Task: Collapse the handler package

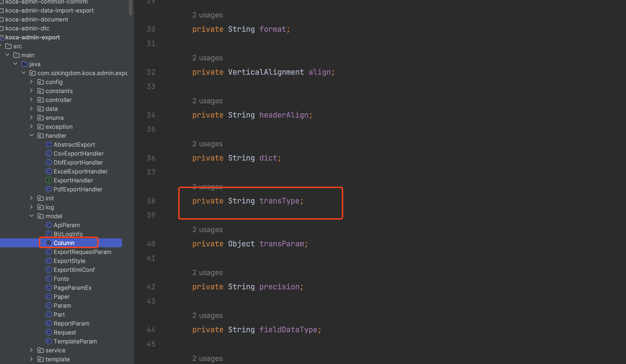Action: [x=32, y=135]
